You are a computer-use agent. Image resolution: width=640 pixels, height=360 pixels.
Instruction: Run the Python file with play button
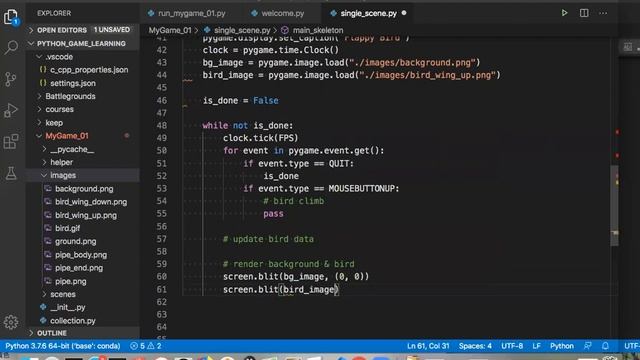pyautogui.click(x=564, y=13)
